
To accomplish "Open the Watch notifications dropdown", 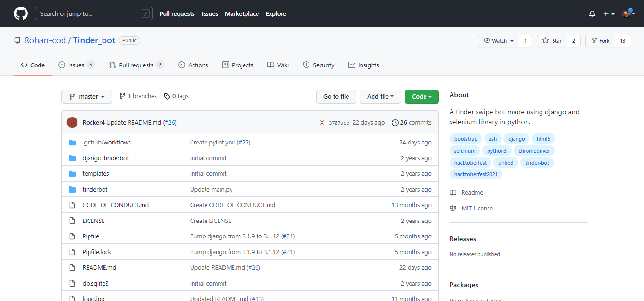I will tap(499, 41).
